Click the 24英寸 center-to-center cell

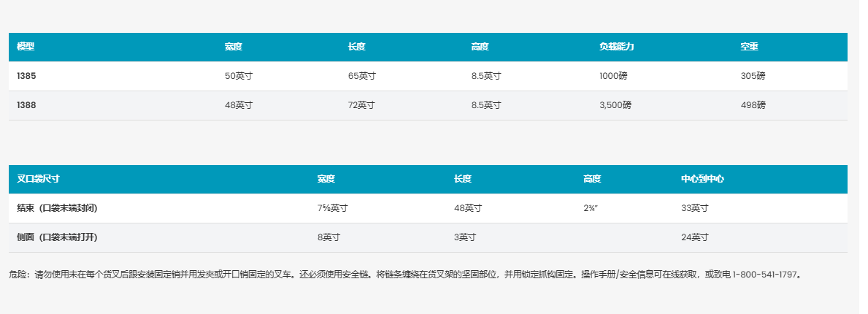click(695, 237)
